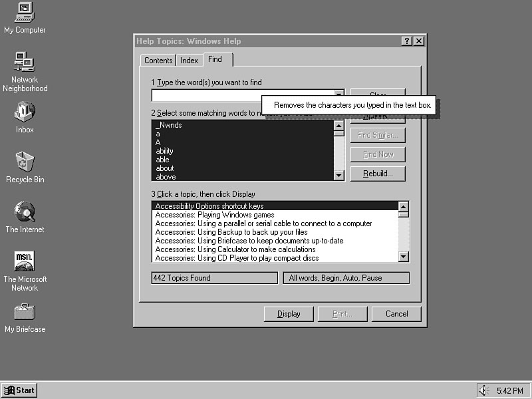Select the word 'about' in the list
The image size is (532, 399).
pyautogui.click(x=243, y=168)
